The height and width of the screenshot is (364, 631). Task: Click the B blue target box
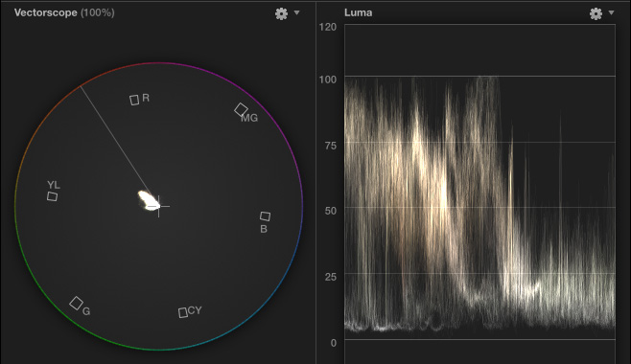[265, 216]
